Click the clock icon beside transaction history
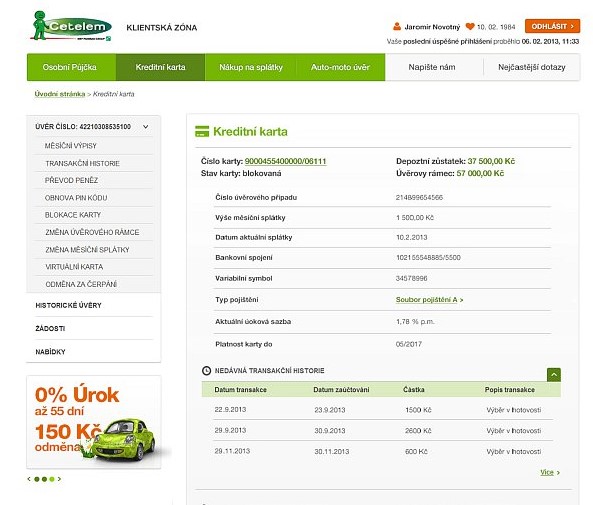The height and width of the screenshot is (505, 593). click(206, 371)
